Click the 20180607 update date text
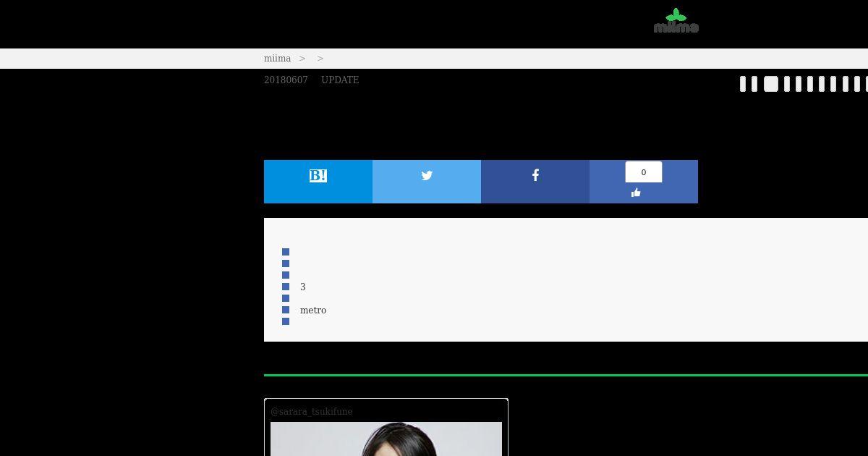Viewport: 868px width, 456px height. coord(286,80)
